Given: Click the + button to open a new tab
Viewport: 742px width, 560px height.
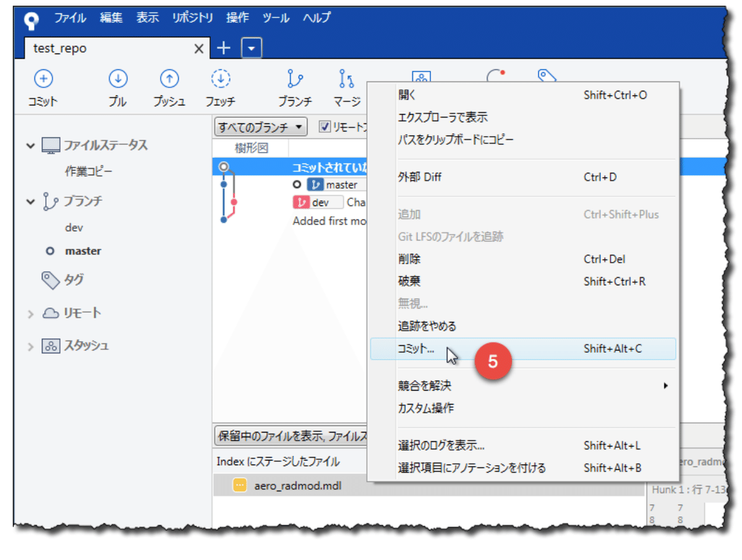Looking at the screenshot, I should click(223, 47).
